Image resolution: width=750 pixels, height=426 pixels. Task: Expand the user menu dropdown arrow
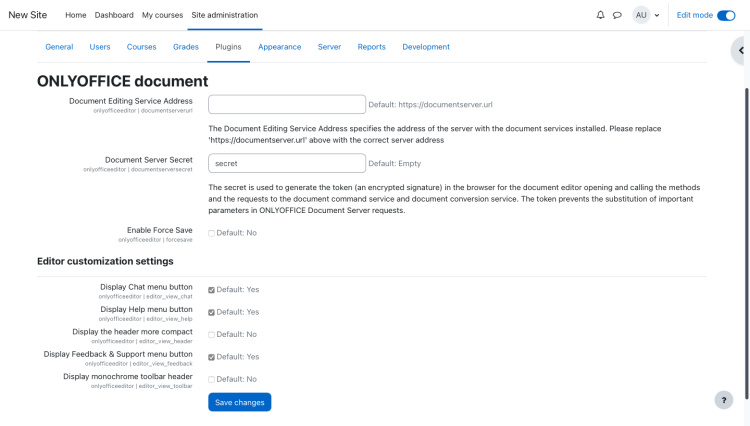tap(657, 16)
